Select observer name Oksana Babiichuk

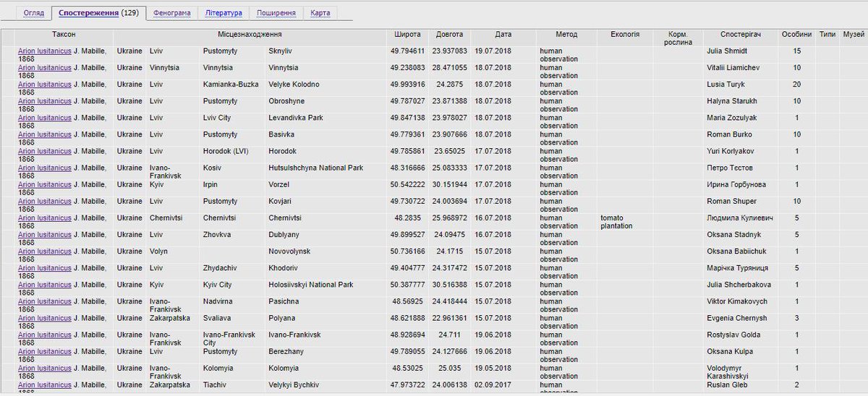[736, 251]
